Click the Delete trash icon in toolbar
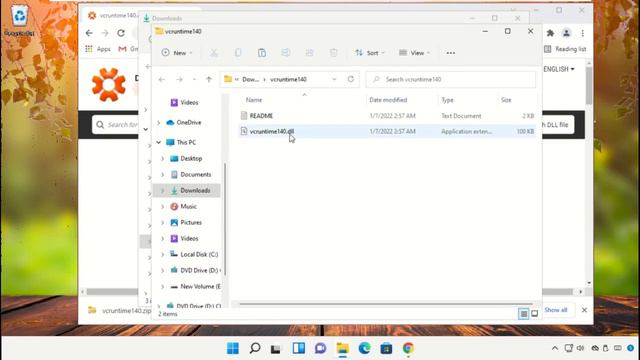Image resolution: width=640 pixels, height=360 pixels. (x=333, y=53)
